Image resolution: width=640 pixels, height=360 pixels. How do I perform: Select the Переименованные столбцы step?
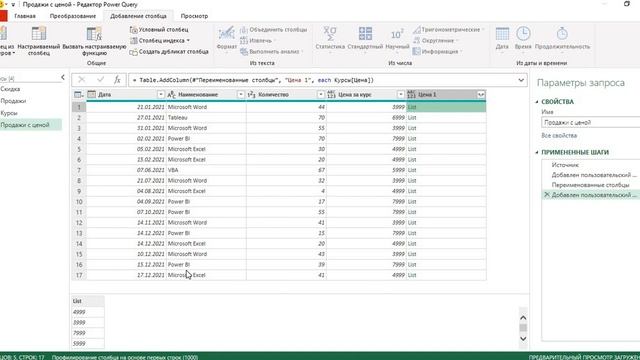pyautogui.click(x=591, y=185)
